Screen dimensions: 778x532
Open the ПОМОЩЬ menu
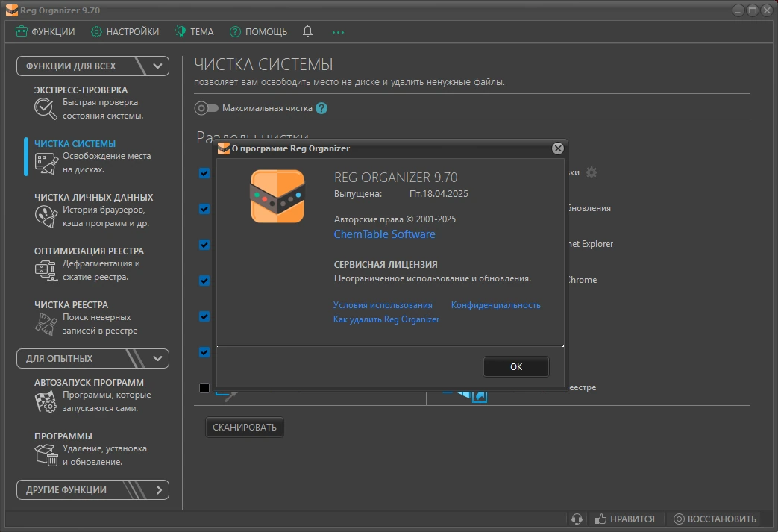click(x=259, y=32)
